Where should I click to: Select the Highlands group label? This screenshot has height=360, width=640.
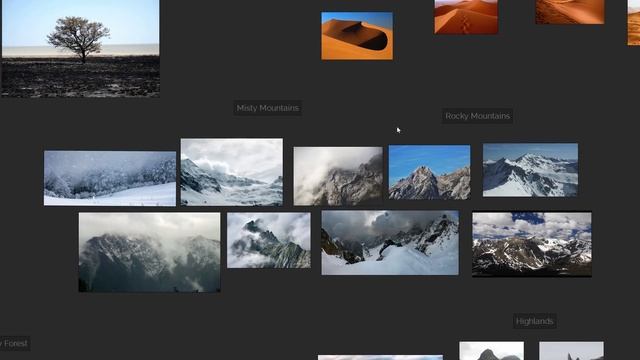(535, 321)
